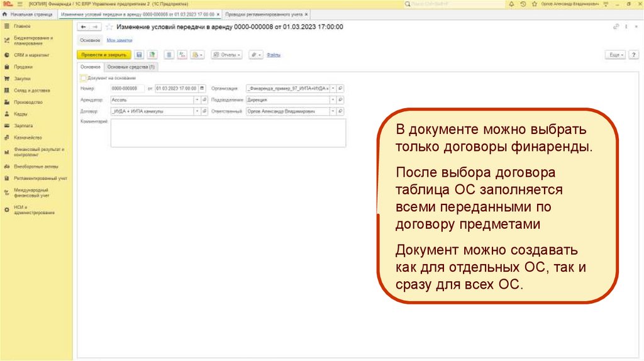This screenshot has height=361, width=644.
Task: Open calendar picker beside date field
Action: (202, 89)
